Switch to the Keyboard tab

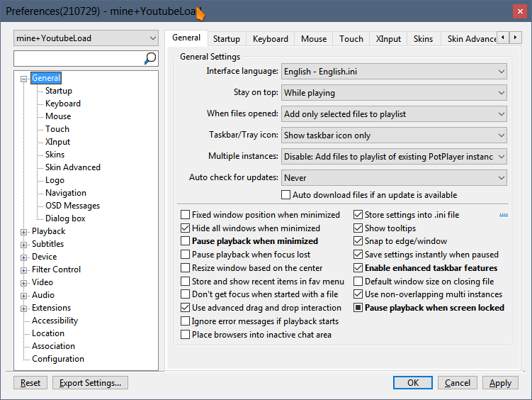pyautogui.click(x=270, y=39)
